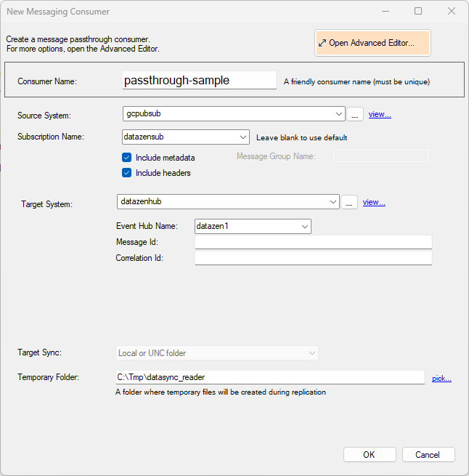The width and height of the screenshot is (469, 476).
Task: Click the pick link for Temporary Folder
Action: point(441,378)
